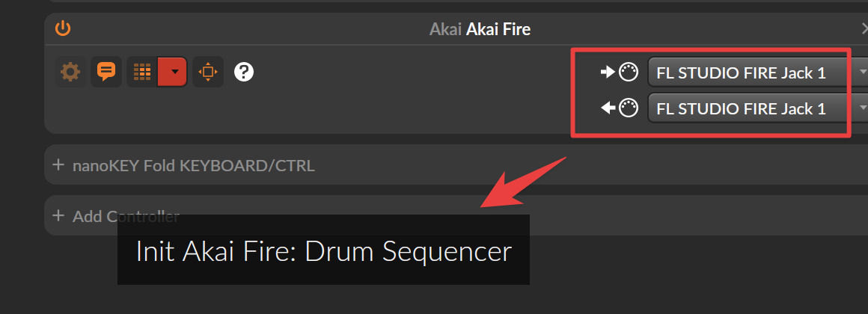This screenshot has width=868, height=314.
Task: Click the right-pointing MIDI input arrow
Action: [608, 72]
